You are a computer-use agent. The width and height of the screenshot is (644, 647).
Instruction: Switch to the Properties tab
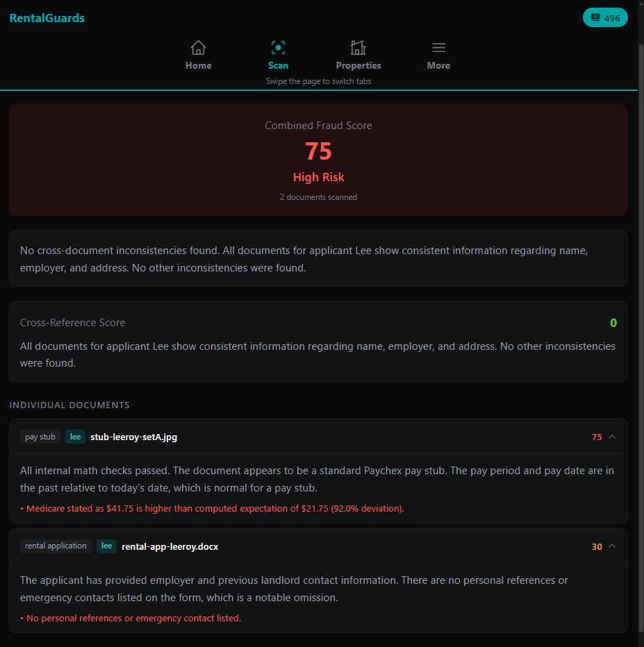[x=358, y=56]
